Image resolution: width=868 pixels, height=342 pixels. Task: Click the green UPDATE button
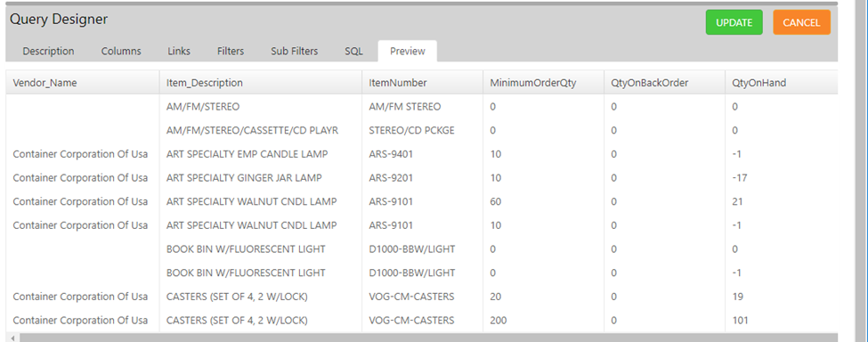click(734, 22)
